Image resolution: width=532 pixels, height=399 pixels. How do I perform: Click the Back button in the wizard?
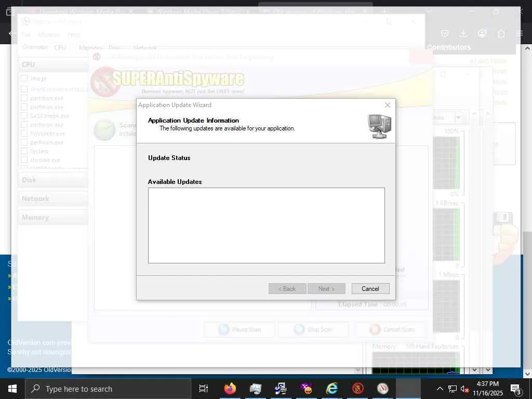[287, 289]
